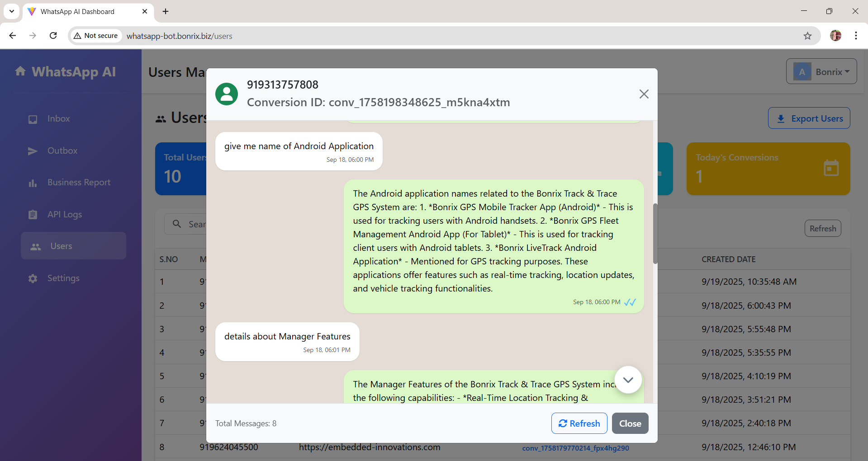Click the browser reload icon
Screen dimensions: 868x461
pyautogui.click(x=53, y=35)
